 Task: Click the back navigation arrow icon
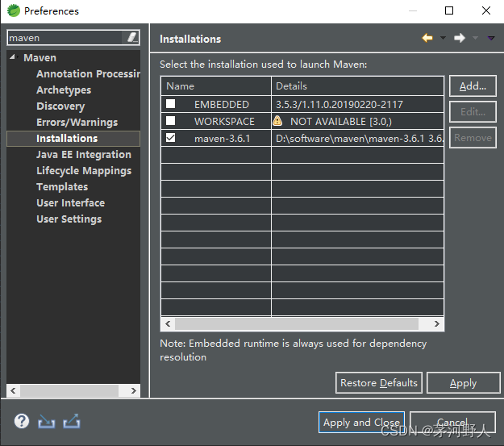[x=427, y=38]
